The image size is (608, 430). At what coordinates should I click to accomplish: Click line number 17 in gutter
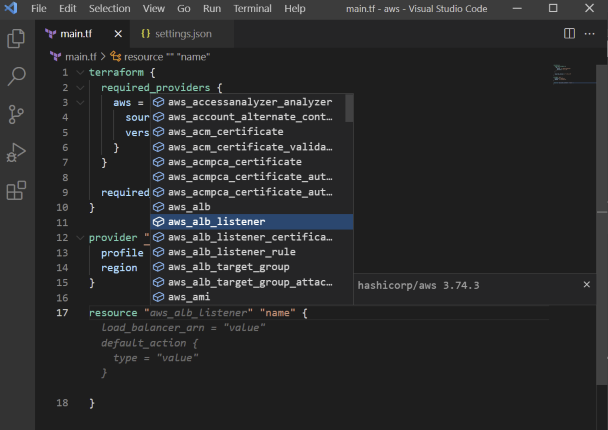pyautogui.click(x=62, y=313)
